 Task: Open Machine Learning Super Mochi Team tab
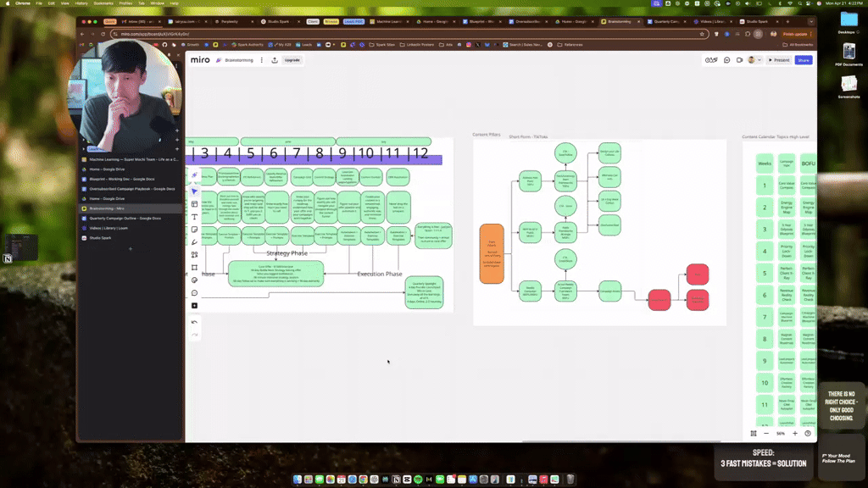pos(130,159)
